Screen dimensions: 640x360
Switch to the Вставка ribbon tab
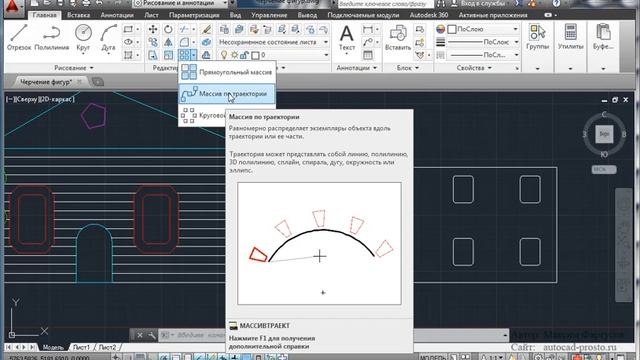click(78, 15)
